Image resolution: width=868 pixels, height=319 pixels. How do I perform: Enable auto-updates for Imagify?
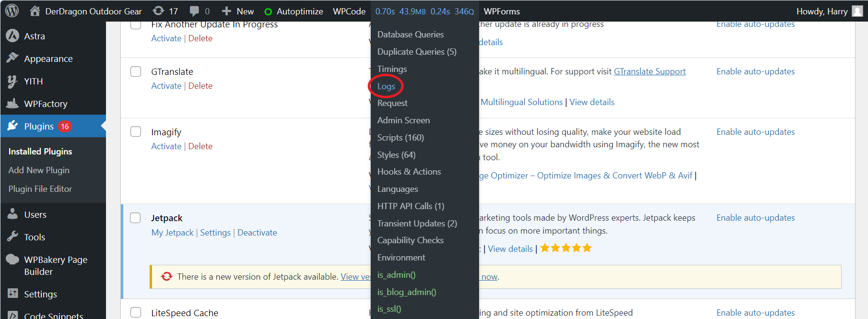(x=755, y=132)
